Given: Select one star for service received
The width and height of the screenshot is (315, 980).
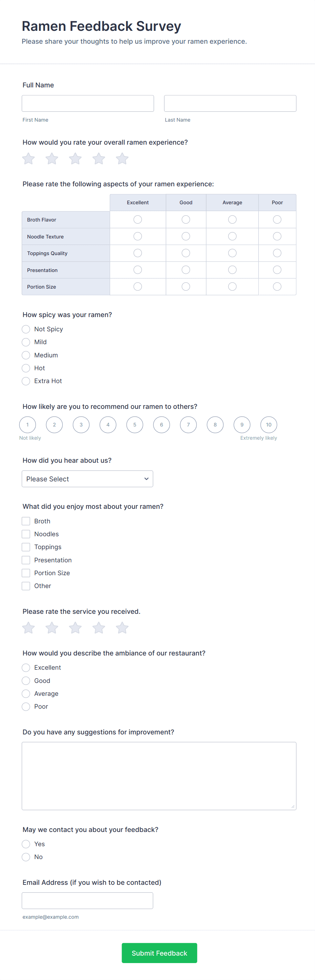Looking at the screenshot, I should pyautogui.click(x=28, y=628).
